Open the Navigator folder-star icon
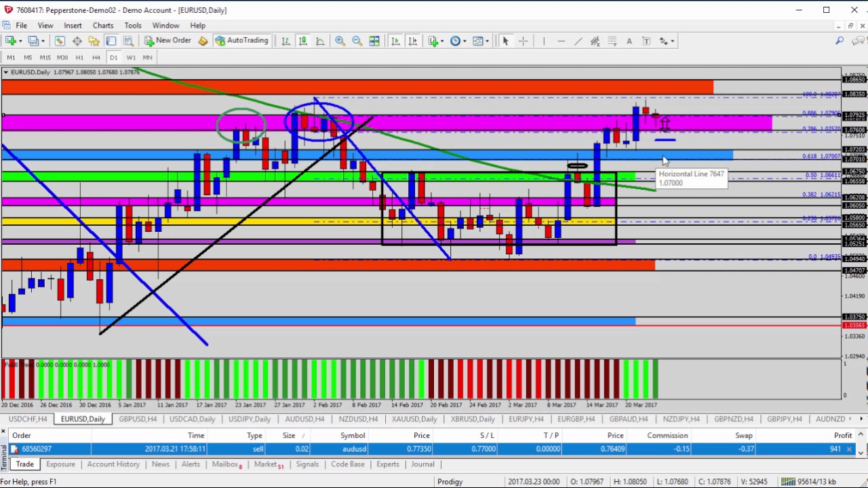868x488 pixels. [94, 41]
